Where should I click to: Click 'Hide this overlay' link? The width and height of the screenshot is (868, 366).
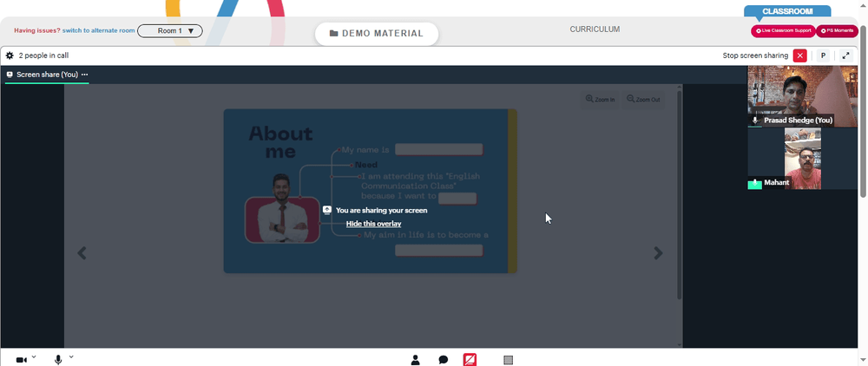373,224
